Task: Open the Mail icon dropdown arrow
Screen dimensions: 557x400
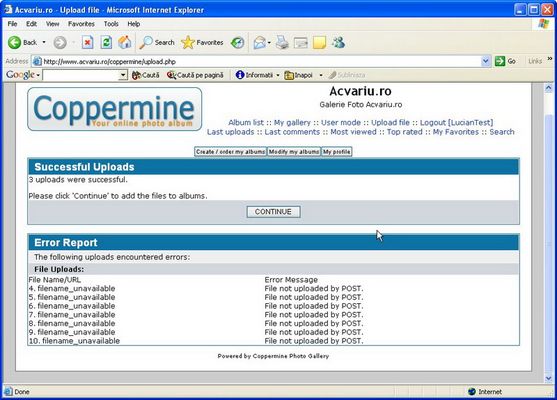Action: point(269,43)
